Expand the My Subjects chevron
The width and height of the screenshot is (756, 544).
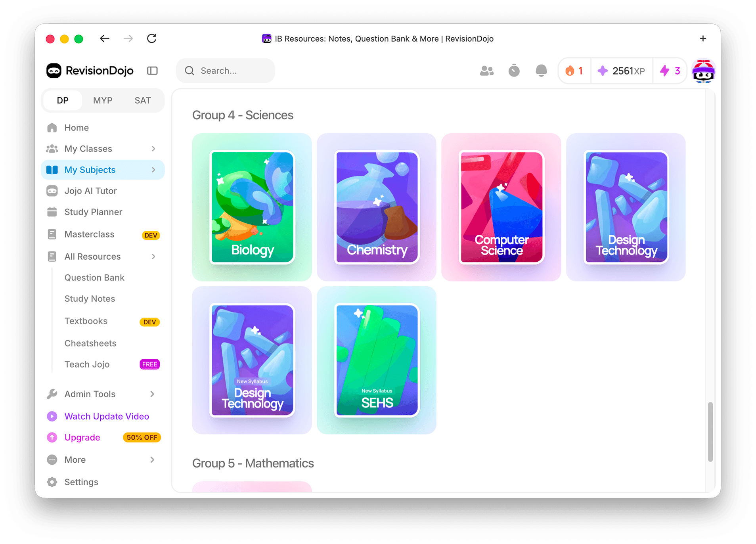pyautogui.click(x=153, y=170)
